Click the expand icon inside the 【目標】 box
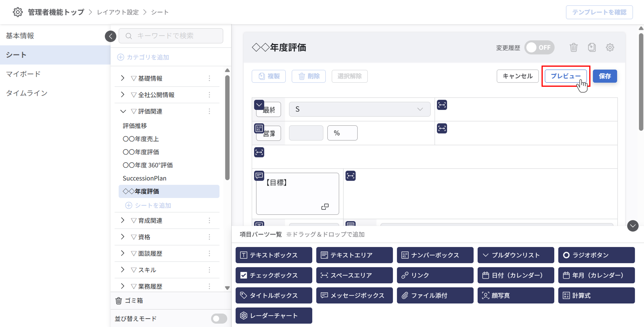Image resolution: width=644 pixels, height=327 pixels. (325, 206)
